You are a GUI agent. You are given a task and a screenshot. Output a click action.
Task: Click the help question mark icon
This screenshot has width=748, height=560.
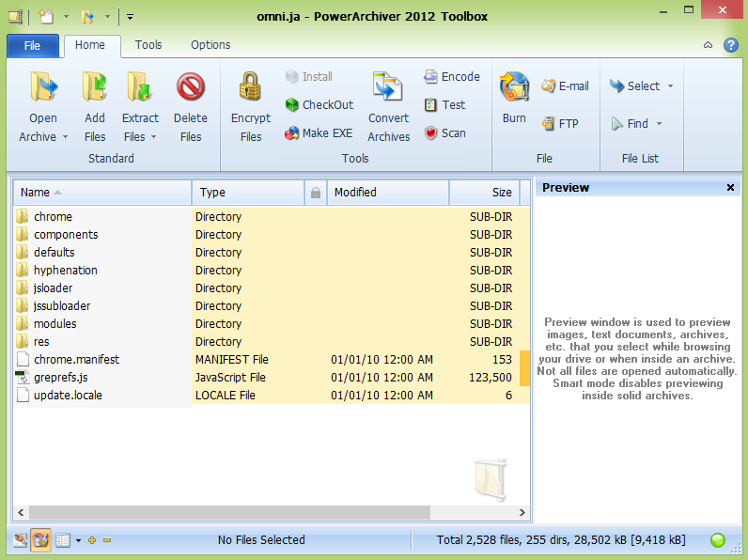[x=730, y=45]
